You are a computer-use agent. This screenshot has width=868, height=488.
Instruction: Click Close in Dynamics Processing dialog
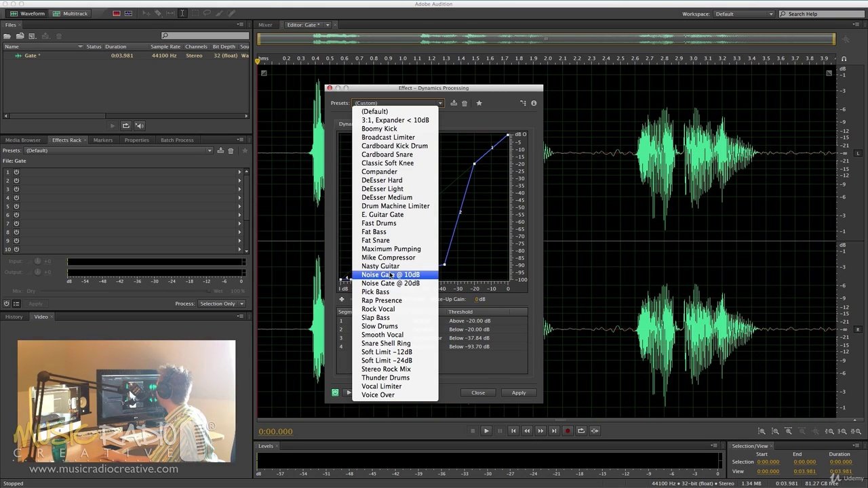click(x=478, y=392)
